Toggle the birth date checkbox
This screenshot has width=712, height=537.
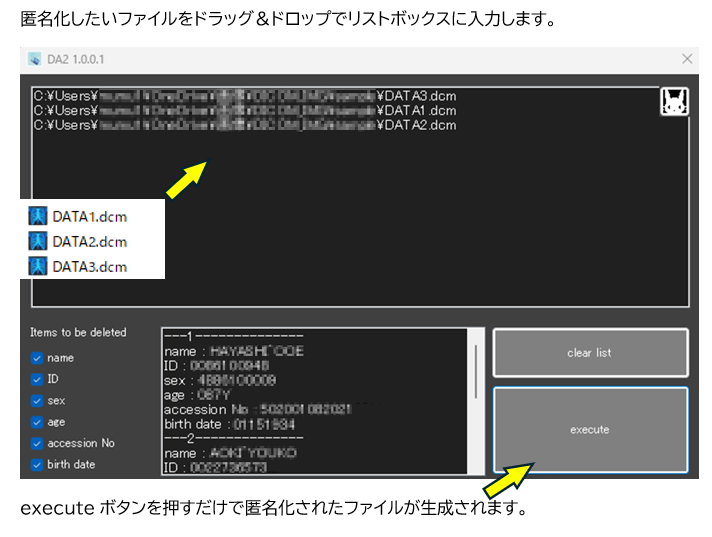click(x=37, y=465)
